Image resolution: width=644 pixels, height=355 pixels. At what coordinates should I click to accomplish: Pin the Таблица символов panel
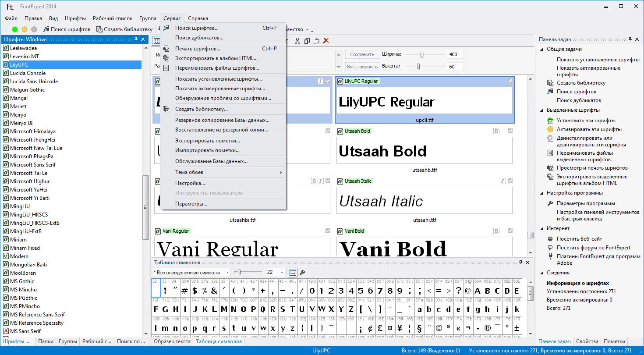520,262
